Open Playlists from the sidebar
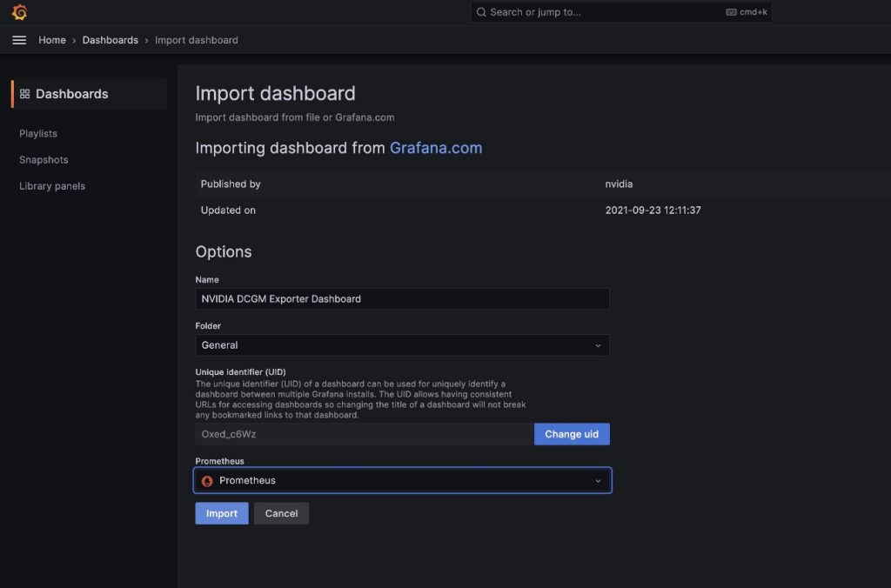Image resolution: width=891 pixels, height=588 pixels. pyautogui.click(x=38, y=133)
